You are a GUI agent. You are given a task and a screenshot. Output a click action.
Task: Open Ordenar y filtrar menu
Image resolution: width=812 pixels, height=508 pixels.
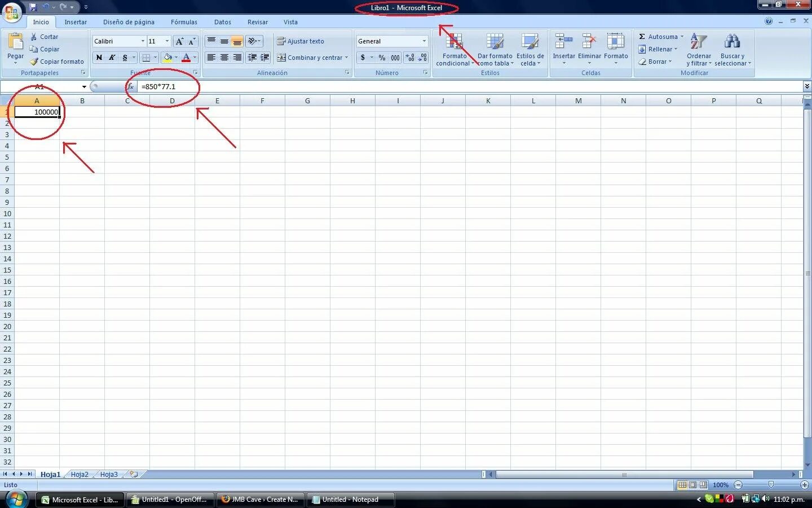[699, 50]
